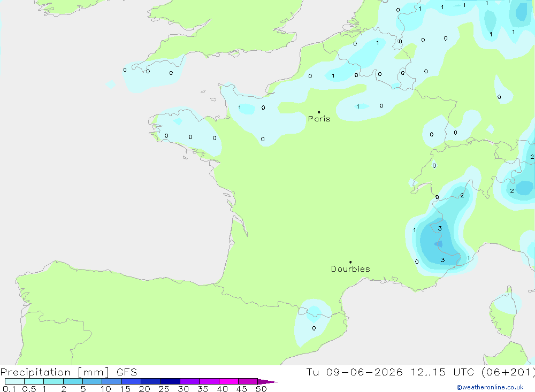Image resolution: width=535 pixels, height=392 pixels.
Task: Choose the 5–10 mm legend swatch
Action: pyautogui.click(x=92, y=381)
